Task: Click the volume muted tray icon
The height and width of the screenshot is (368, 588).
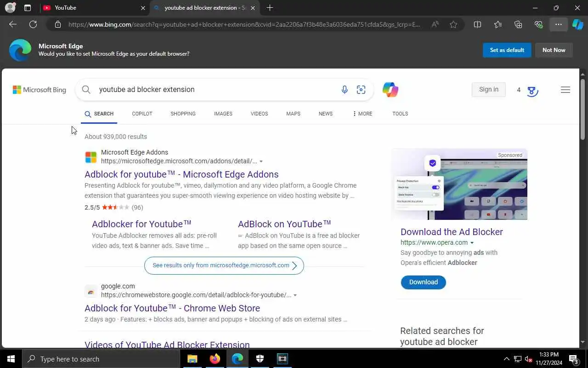Action: point(528,359)
